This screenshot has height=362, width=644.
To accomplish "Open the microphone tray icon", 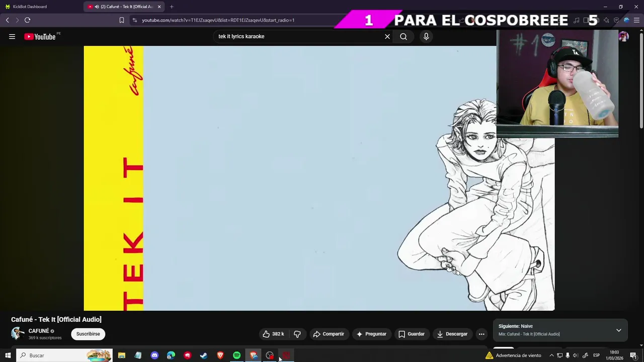I will coord(568,355).
